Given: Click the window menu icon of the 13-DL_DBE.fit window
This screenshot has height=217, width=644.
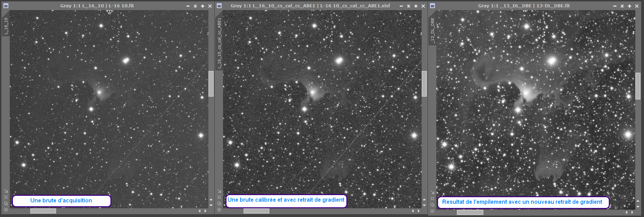Looking at the screenshot, I should pyautogui.click(x=432, y=6).
